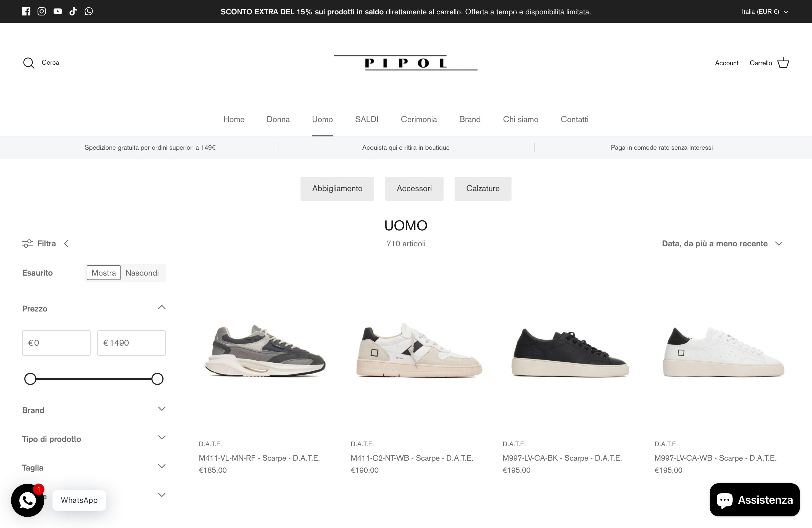Click the Calzature category button
The width and height of the screenshot is (812, 528).
coord(483,189)
